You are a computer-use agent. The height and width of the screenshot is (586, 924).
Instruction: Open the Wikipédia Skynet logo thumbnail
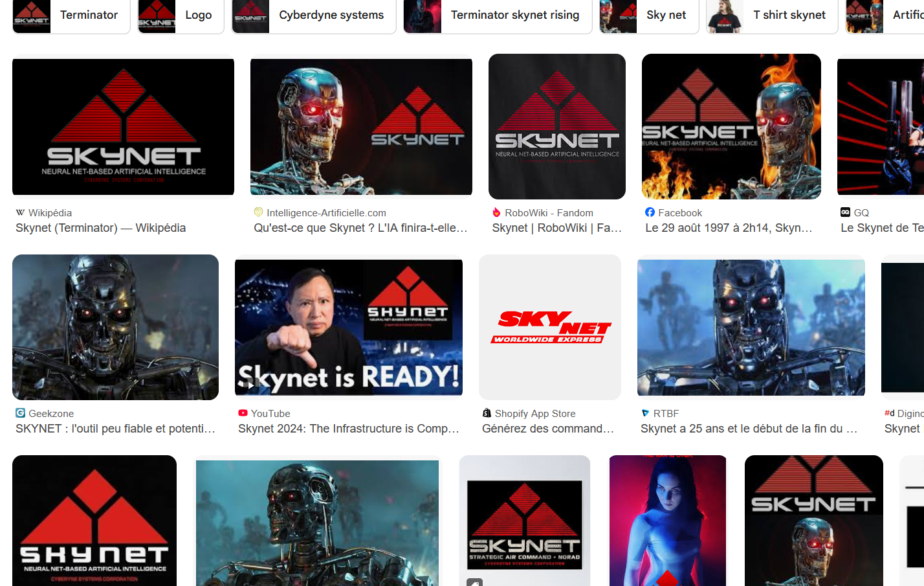pyautogui.click(x=123, y=127)
